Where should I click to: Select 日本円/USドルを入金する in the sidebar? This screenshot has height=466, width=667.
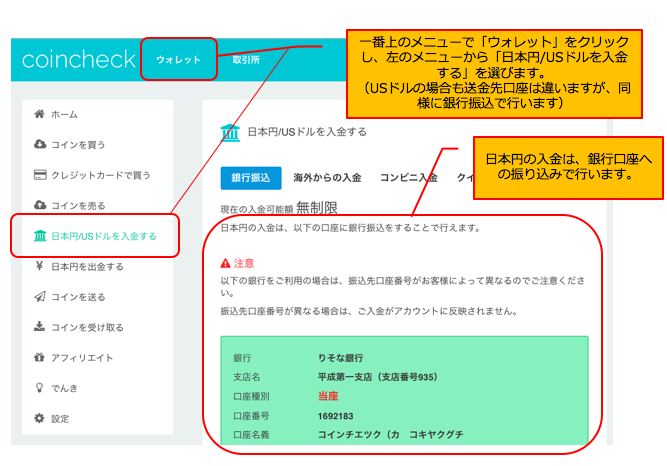104,236
